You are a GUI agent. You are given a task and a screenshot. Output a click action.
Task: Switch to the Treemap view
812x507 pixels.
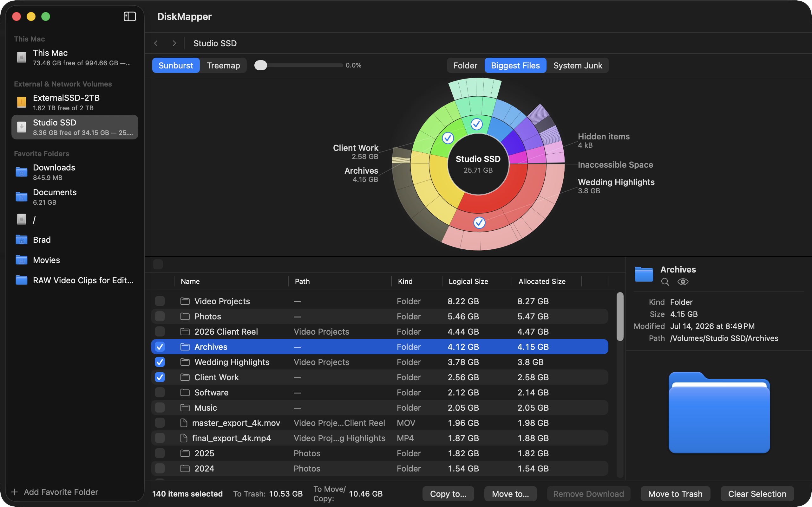[x=223, y=65]
